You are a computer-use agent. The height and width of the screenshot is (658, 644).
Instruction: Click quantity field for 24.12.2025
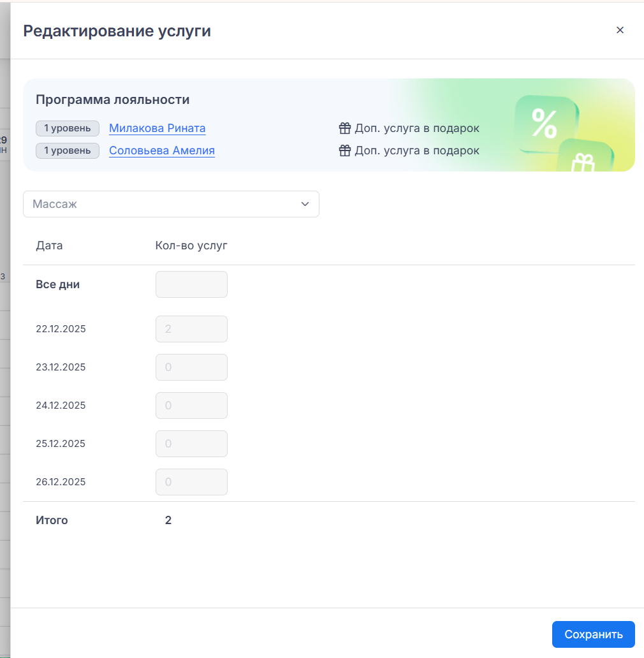pos(191,406)
